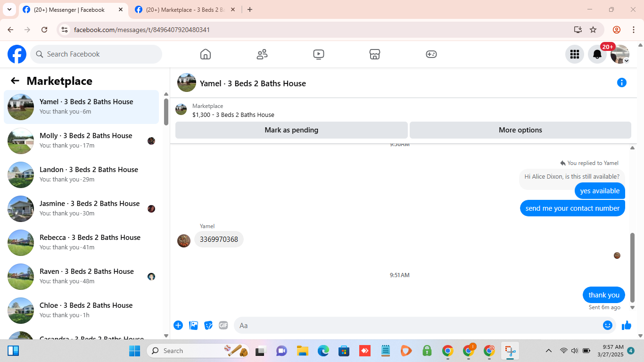Image resolution: width=644 pixels, height=362 pixels.
Task: Click Yamel's avatar beside the phone number
Action: [184, 241]
